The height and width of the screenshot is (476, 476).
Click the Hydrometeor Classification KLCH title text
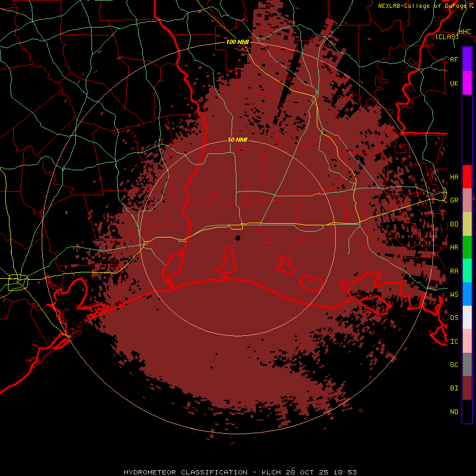click(240, 472)
